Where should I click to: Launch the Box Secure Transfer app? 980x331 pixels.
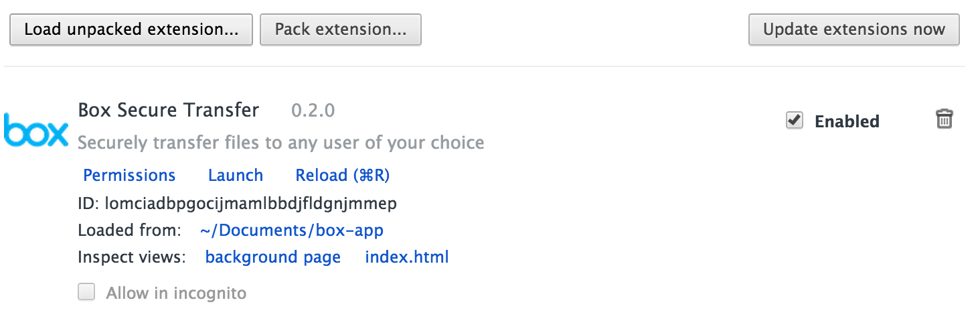point(236,176)
